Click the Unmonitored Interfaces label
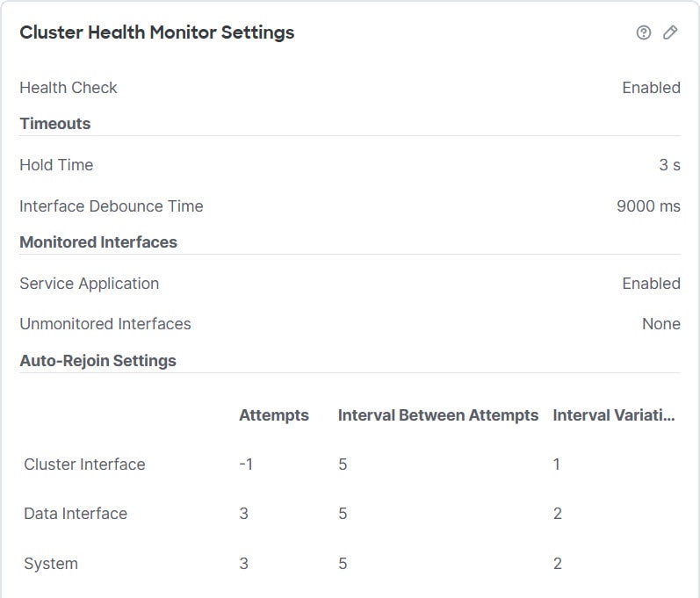Viewport: 700px width, 598px height. click(x=105, y=324)
